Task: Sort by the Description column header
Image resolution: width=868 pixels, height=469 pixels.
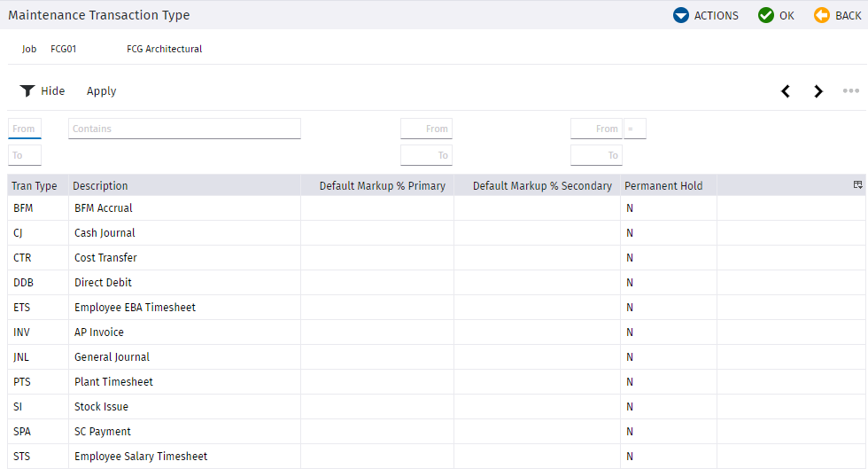Action: [100, 185]
